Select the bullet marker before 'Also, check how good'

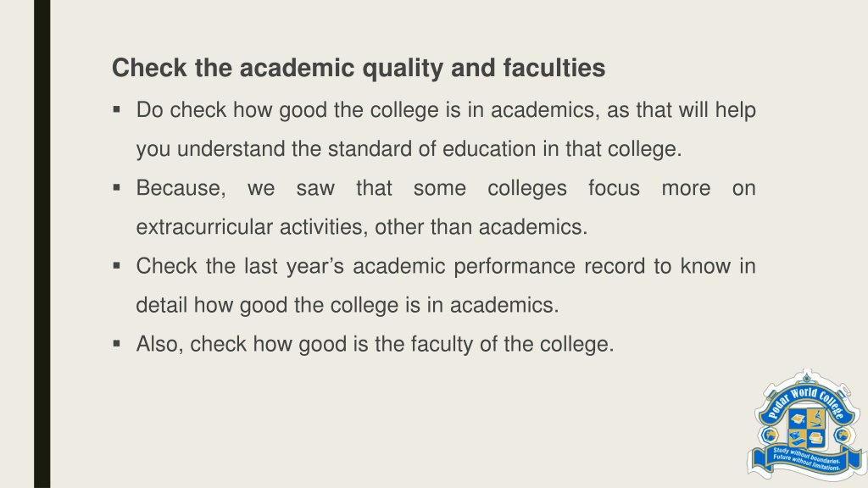(x=116, y=344)
